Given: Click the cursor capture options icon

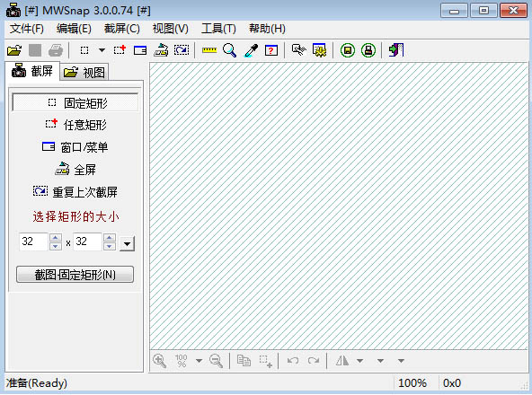Looking at the screenshot, I should click(x=299, y=50).
